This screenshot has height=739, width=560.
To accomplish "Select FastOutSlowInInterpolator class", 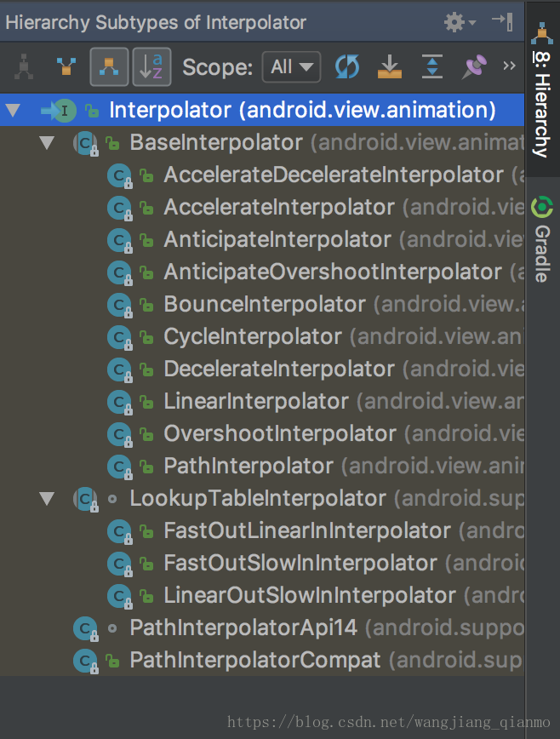I will pyautogui.click(x=262, y=564).
